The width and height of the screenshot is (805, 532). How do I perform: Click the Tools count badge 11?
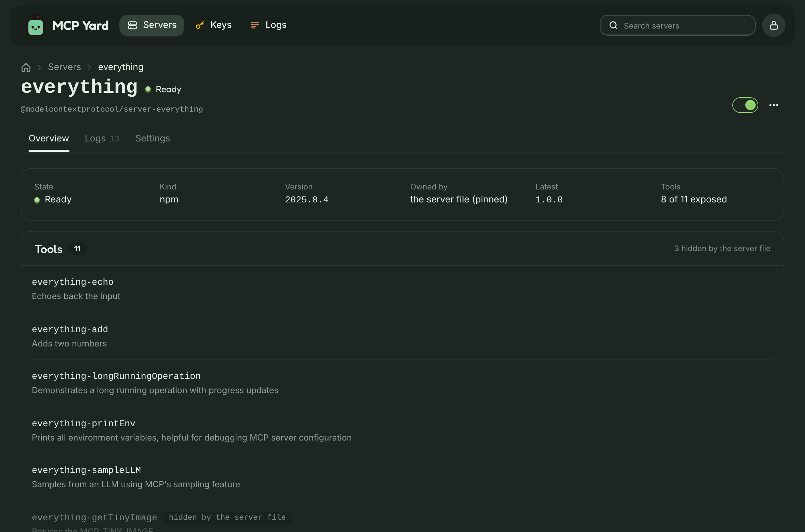click(x=77, y=249)
